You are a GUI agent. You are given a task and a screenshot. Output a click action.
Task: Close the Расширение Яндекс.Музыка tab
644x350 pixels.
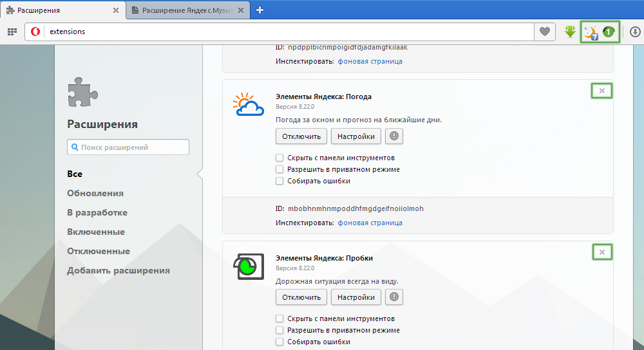point(241,10)
